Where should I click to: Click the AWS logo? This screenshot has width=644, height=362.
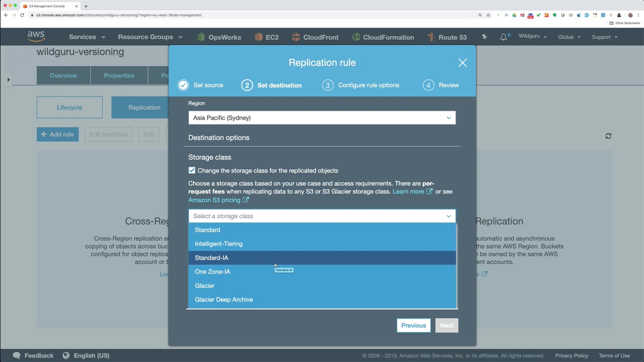click(36, 37)
